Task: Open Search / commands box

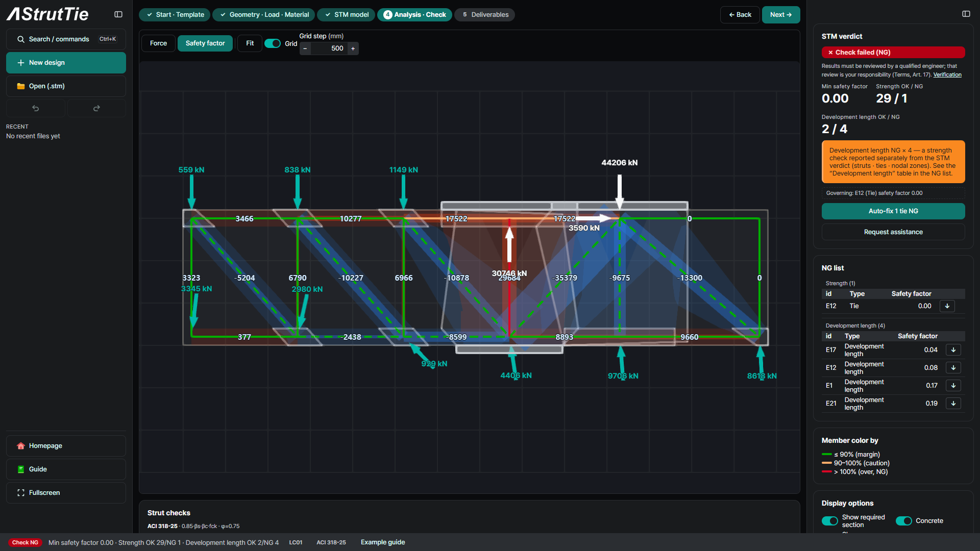Action: click(x=66, y=39)
